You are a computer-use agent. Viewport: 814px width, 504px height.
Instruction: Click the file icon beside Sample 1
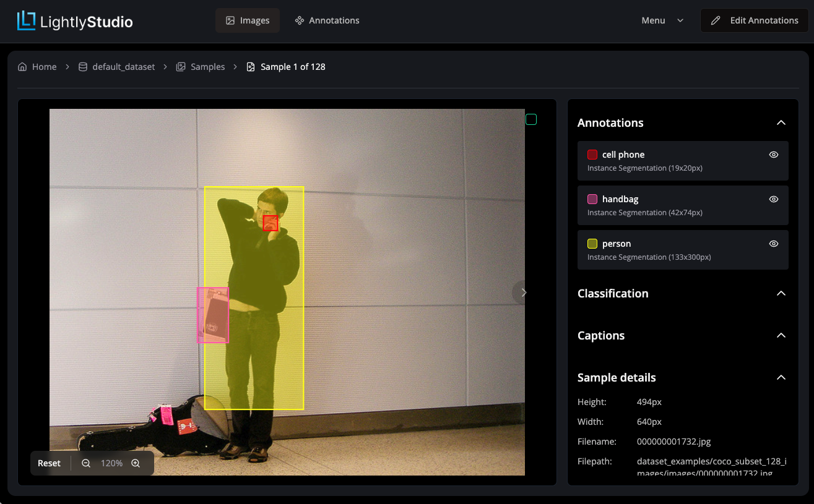pos(251,67)
